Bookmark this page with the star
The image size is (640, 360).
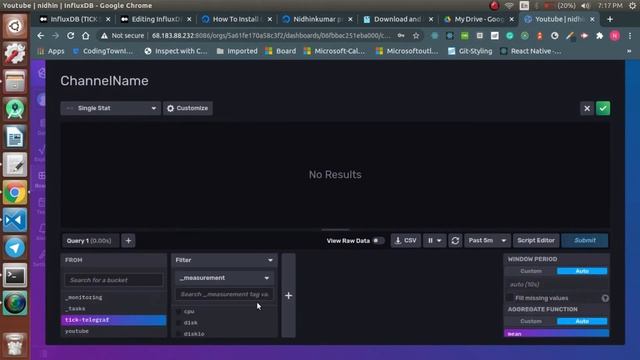[x=416, y=36]
